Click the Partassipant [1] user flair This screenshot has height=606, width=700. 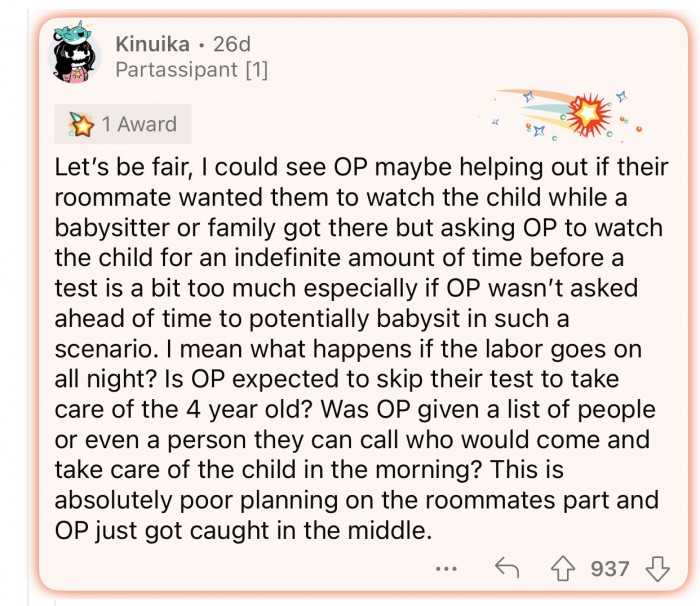tap(190, 70)
